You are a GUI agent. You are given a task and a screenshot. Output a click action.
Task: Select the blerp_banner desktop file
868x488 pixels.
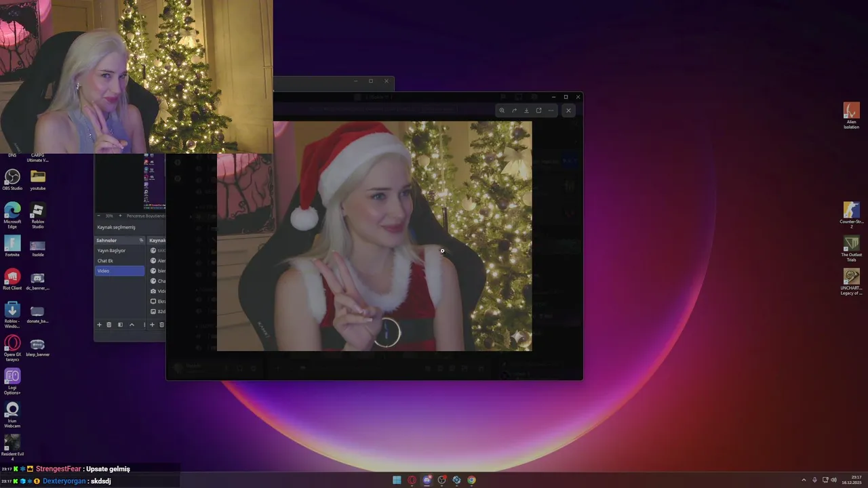38,346
